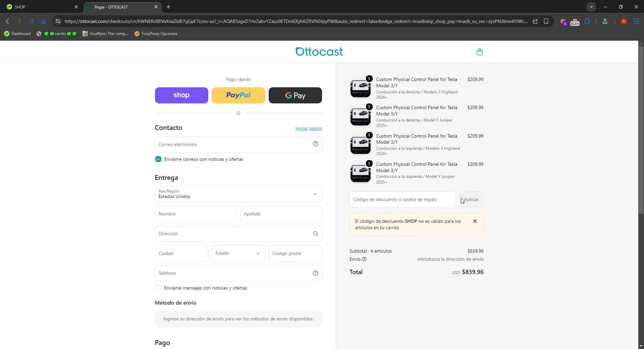The height and width of the screenshot is (349, 644).
Task: Pay with the G Pay button
Action: click(295, 95)
